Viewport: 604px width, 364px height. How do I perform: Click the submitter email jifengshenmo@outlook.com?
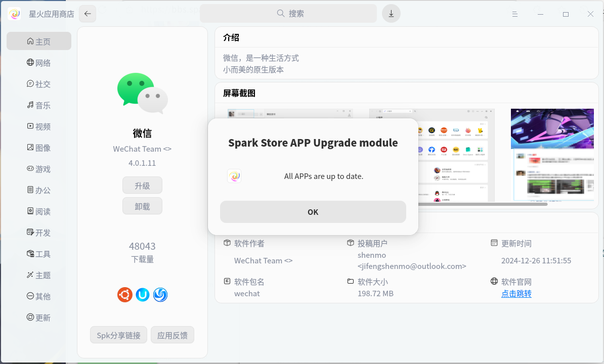[x=412, y=266]
